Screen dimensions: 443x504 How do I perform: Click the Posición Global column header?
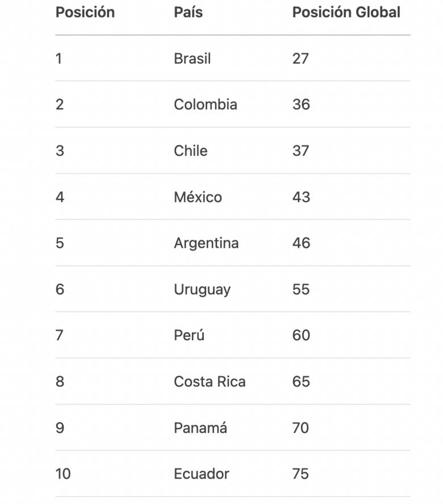[x=346, y=12]
